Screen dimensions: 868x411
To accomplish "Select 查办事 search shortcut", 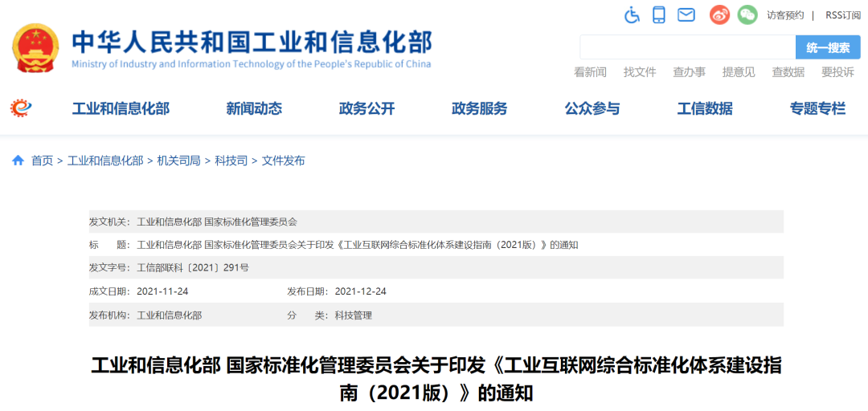I will (690, 72).
